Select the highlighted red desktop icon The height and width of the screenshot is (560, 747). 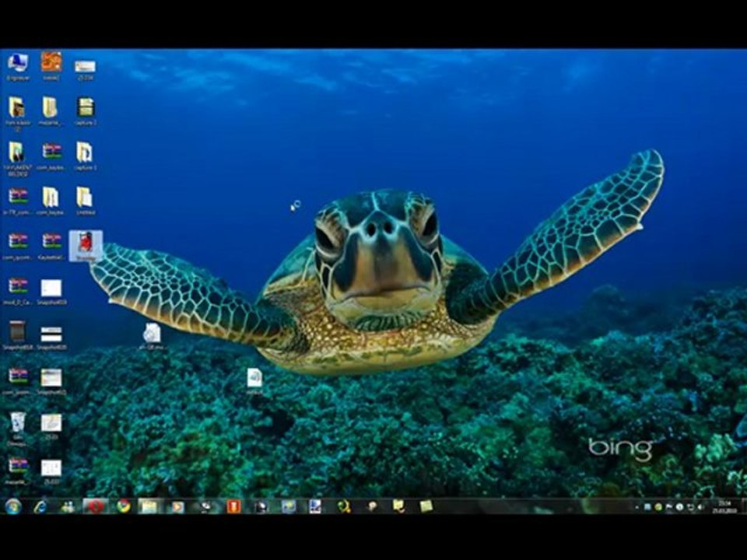pos(86,247)
